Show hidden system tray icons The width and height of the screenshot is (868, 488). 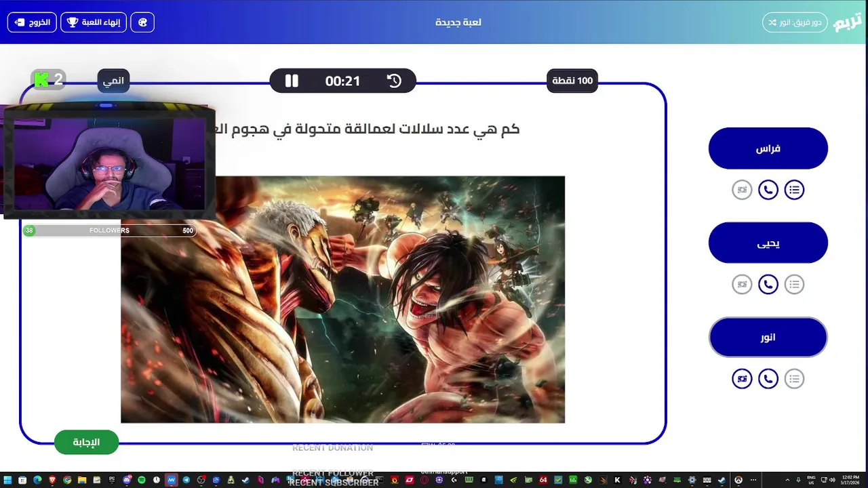787,480
